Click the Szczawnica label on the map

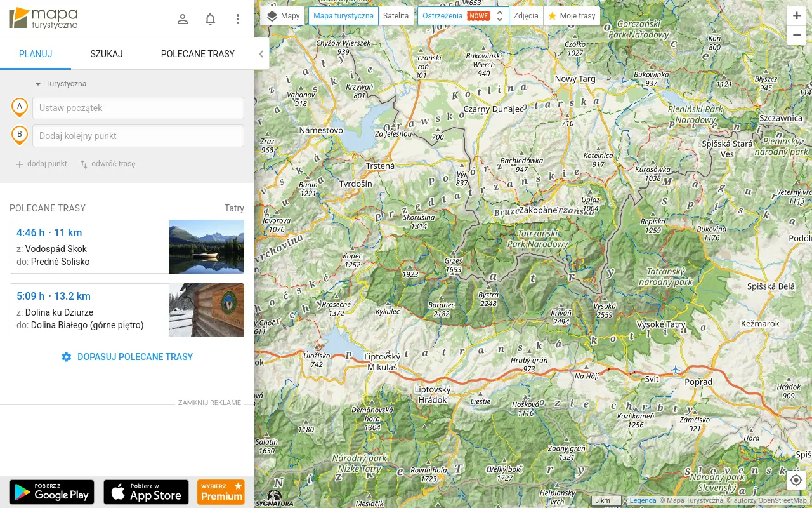(x=780, y=118)
